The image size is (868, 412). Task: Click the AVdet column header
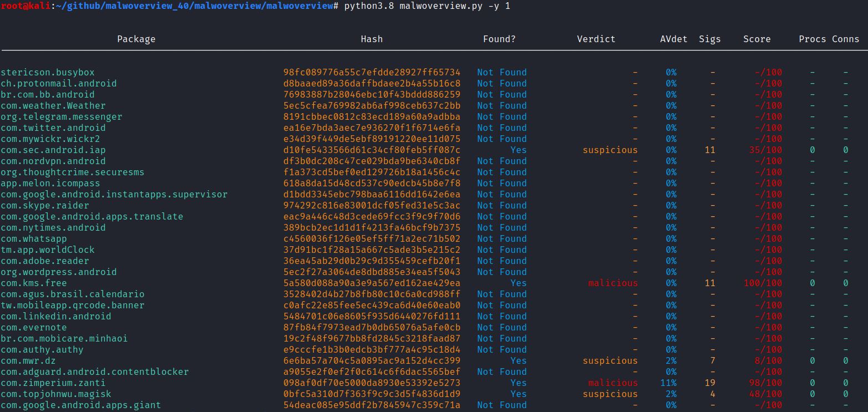(x=674, y=39)
